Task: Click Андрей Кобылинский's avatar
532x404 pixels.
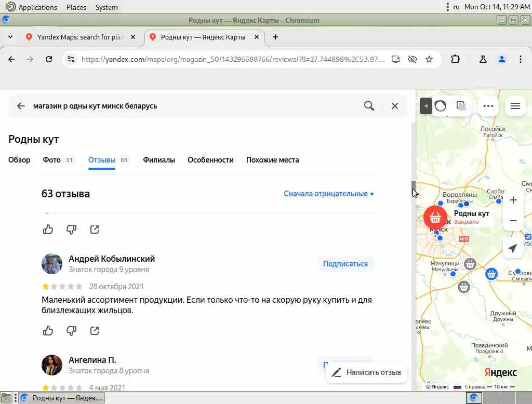Action: (52, 264)
